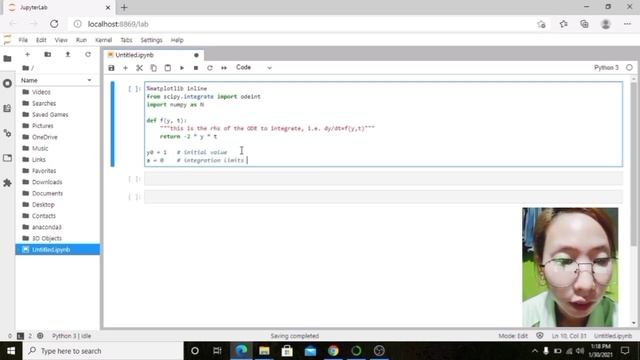Copy the selected cells icon
640x360 pixels.
click(x=153, y=68)
